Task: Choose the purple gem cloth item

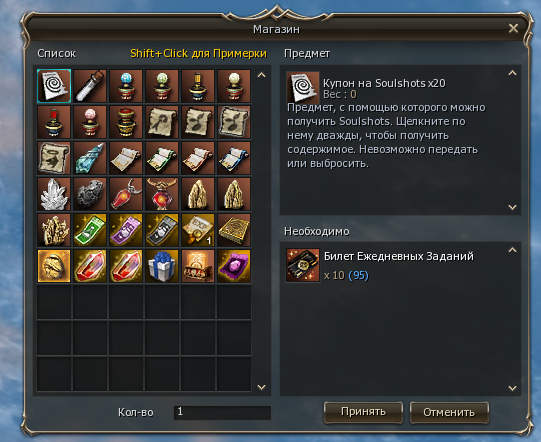Action: [x=234, y=266]
